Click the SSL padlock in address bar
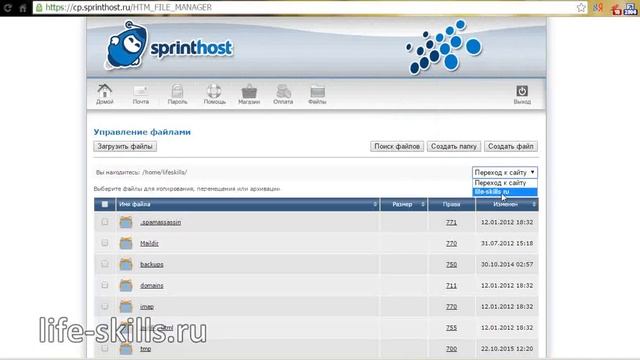Screen dimensions: 640x360 tap(39, 7)
